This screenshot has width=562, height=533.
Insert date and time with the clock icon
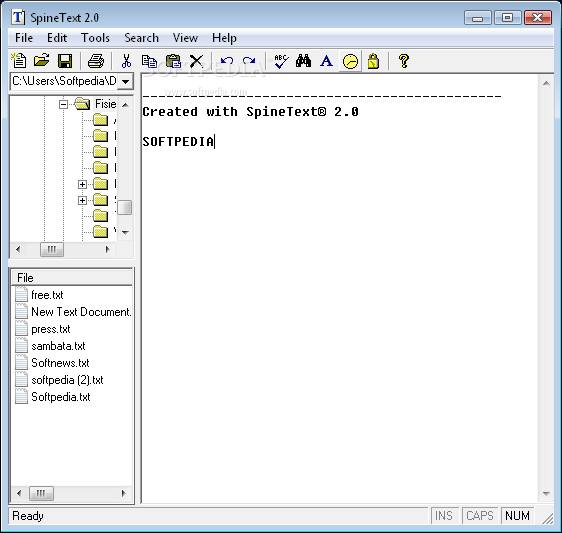tap(350, 62)
